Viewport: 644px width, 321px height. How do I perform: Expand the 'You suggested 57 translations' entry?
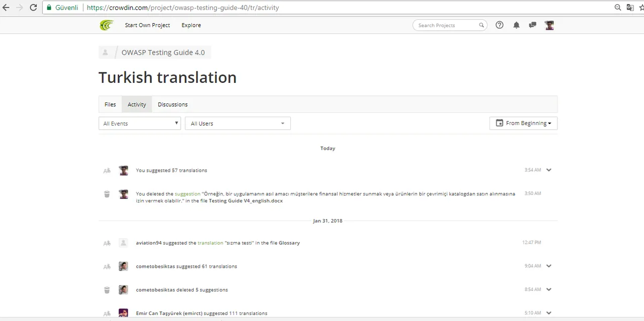[x=549, y=170]
